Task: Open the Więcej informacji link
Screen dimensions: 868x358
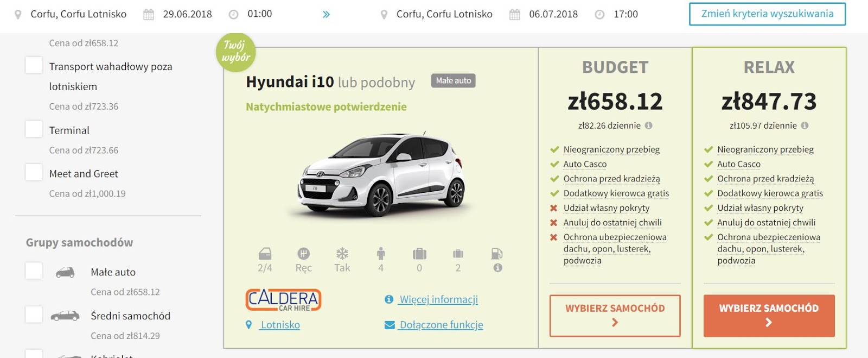Action: click(439, 299)
